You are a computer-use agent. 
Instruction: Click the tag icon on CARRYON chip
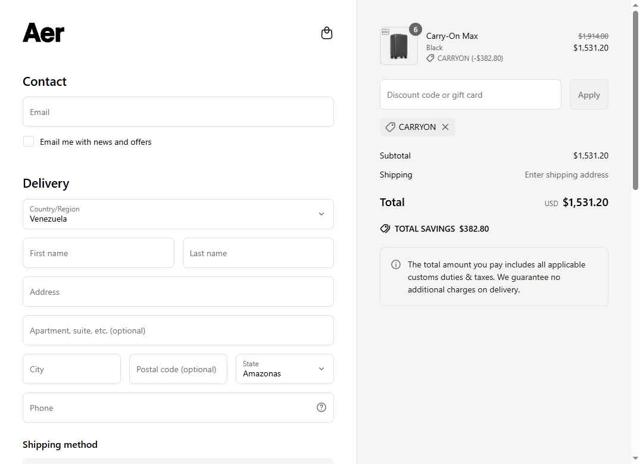click(x=390, y=127)
